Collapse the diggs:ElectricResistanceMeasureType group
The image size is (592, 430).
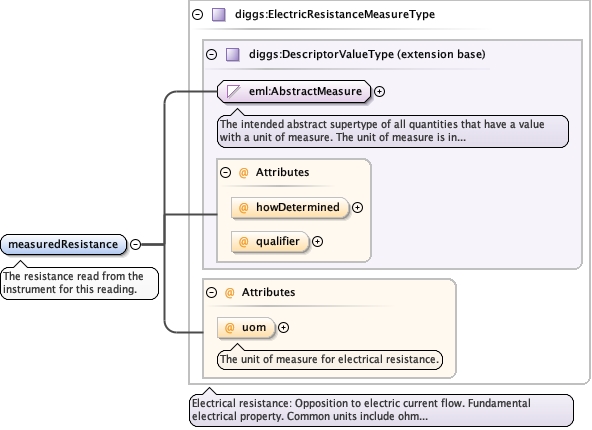point(197,15)
